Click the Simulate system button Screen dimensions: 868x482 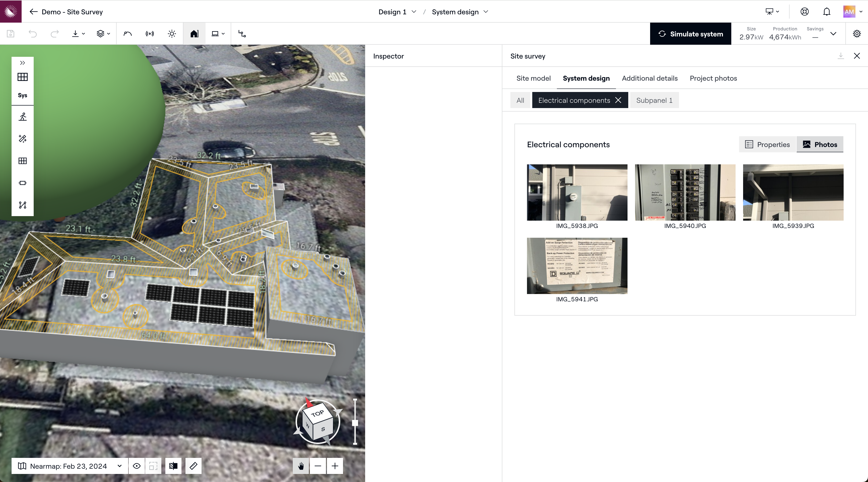click(x=690, y=34)
